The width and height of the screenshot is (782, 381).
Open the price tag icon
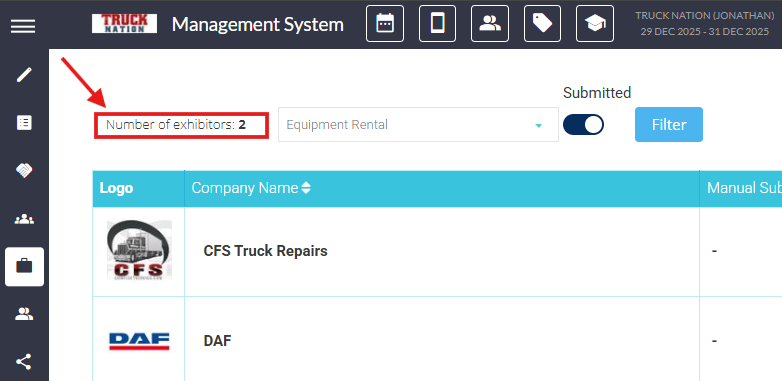(542, 23)
